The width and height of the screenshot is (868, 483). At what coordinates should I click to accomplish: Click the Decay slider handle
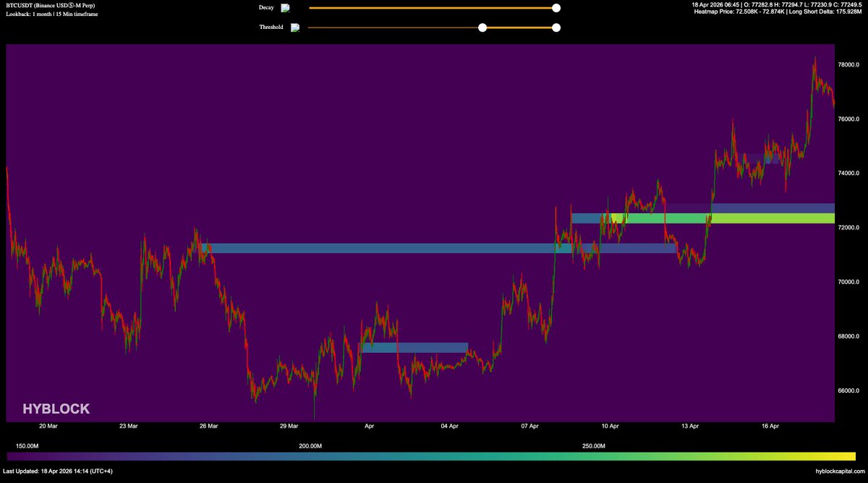556,8
